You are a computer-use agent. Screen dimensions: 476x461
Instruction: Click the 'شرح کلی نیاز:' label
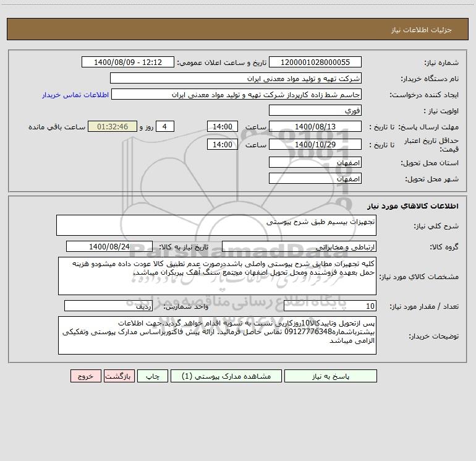pos(436,226)
